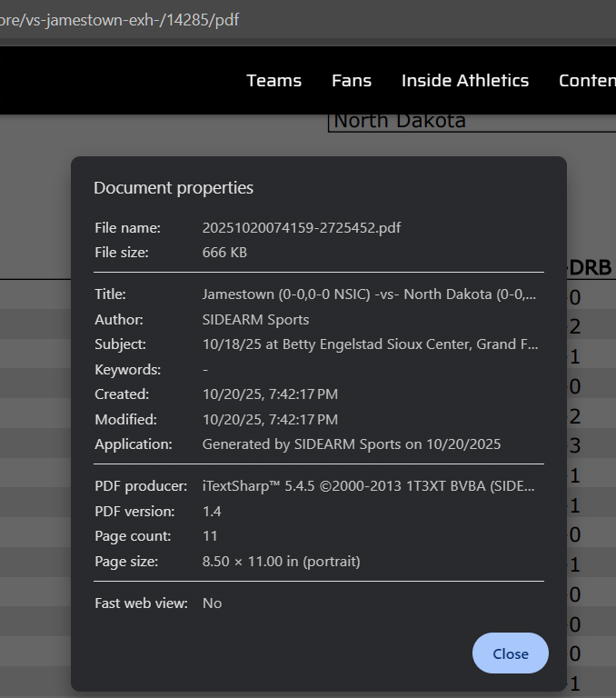Click the 666 KB file size value
Image resolution: width=616 pixels, height=698 pixels.
coord(224,253)
